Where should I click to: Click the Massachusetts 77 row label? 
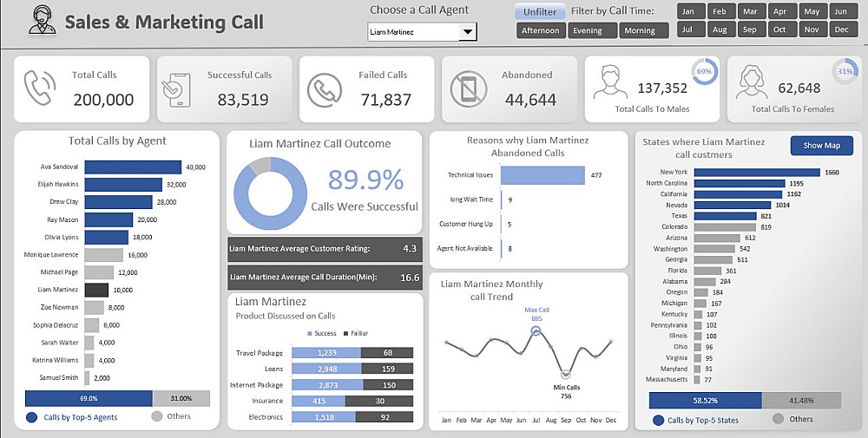(667, 379)
